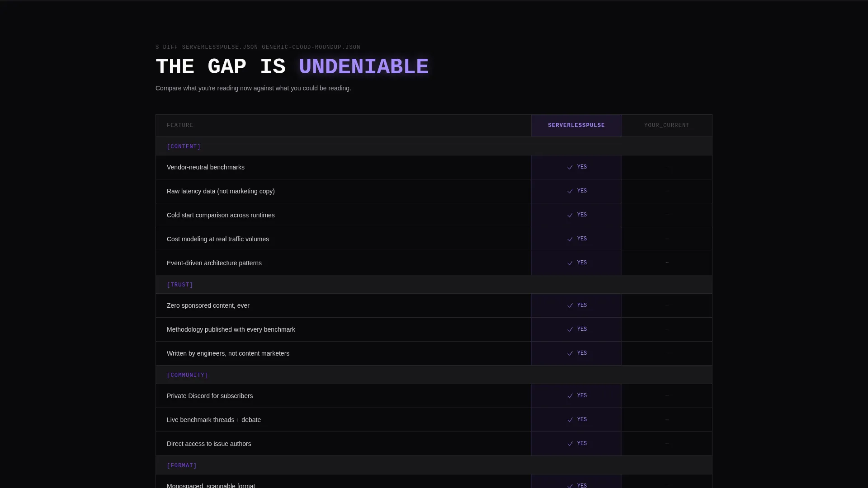Select the SERVERLESSPULSE column header
The height and width of the screenshot is (488, 868).
point(576,125)
